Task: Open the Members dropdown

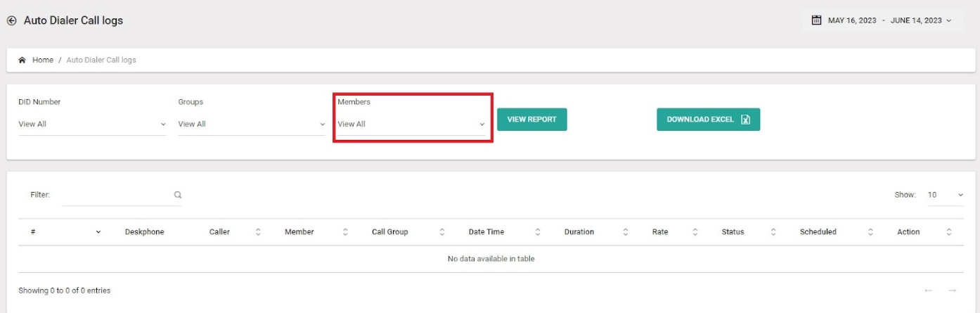Action: click(x=412, y=124)
